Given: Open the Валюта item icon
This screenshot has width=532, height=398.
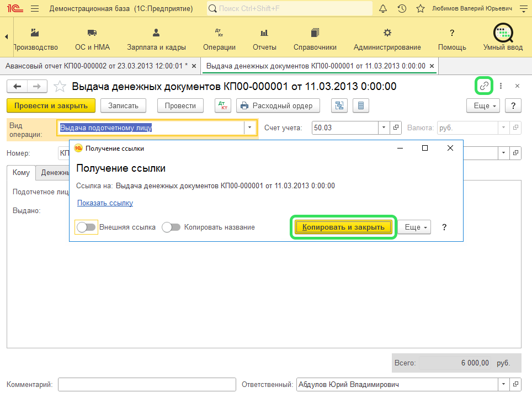Looking at the screenshot, I should click(x=515, y=128).
